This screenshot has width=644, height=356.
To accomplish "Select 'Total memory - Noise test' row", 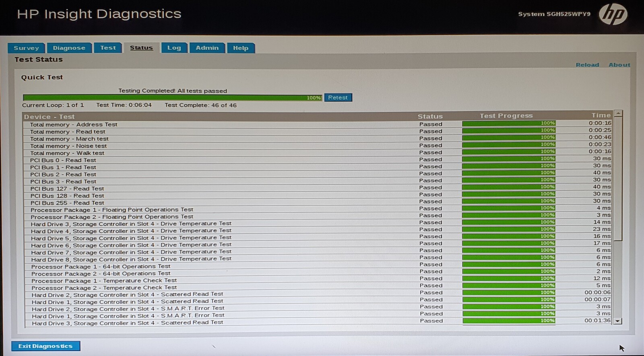I will tap(318, 146).
